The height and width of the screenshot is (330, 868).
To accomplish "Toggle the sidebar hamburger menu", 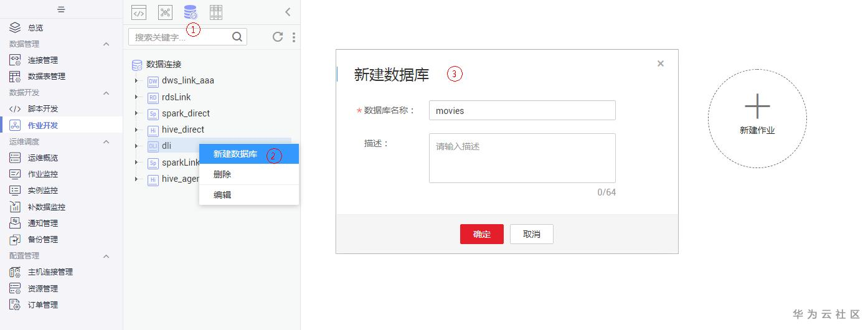I will coord(61,9).
